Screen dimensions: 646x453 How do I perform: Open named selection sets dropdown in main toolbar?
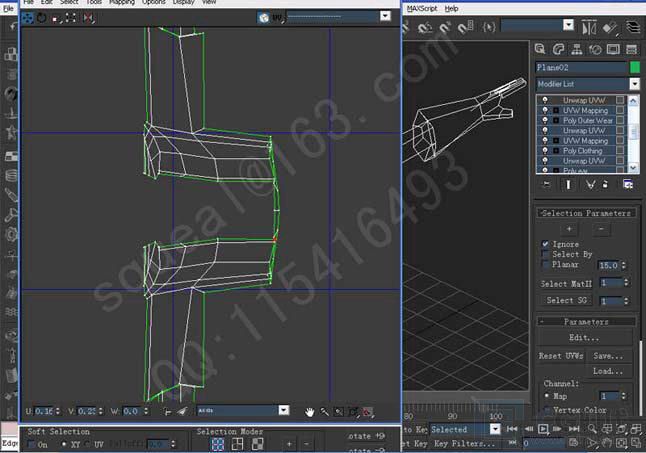pos(568,25)
